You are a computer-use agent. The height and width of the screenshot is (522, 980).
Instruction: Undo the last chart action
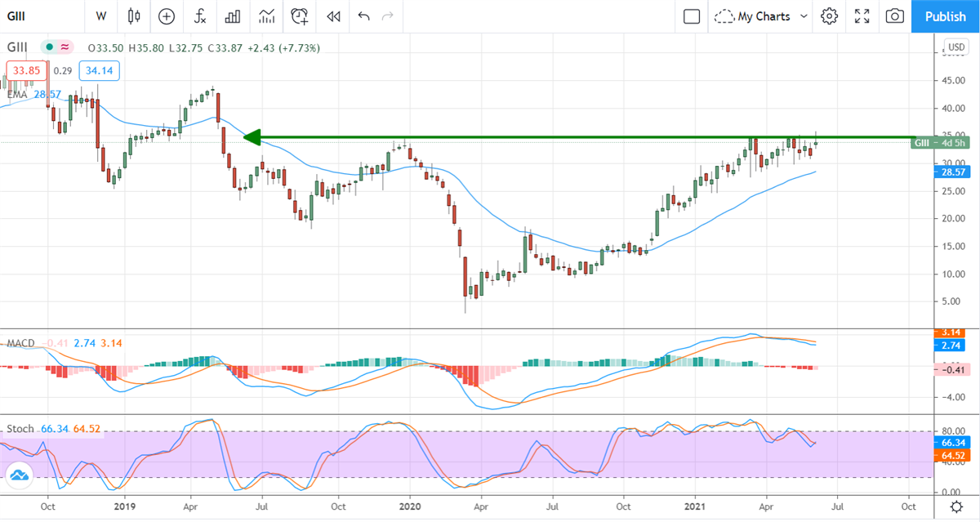click(363, 16)
